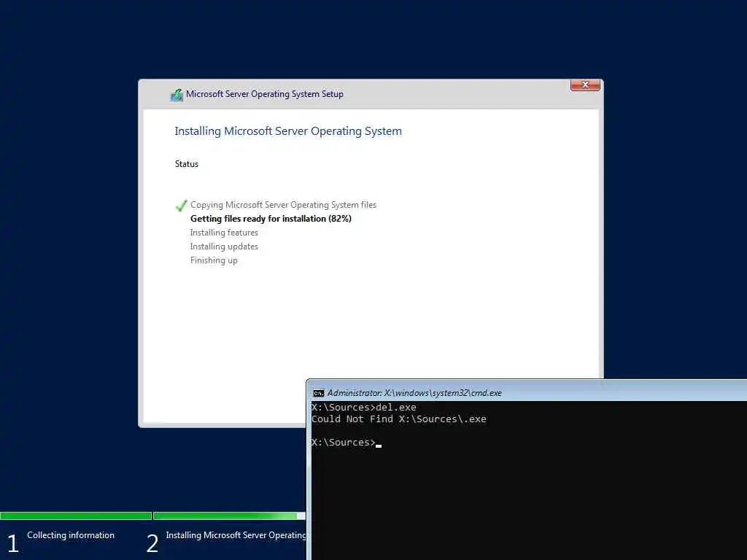Close the Microsoft Server Operating System Setup window
The width and height of the screenshot is (747, 560).
(585, 85)
